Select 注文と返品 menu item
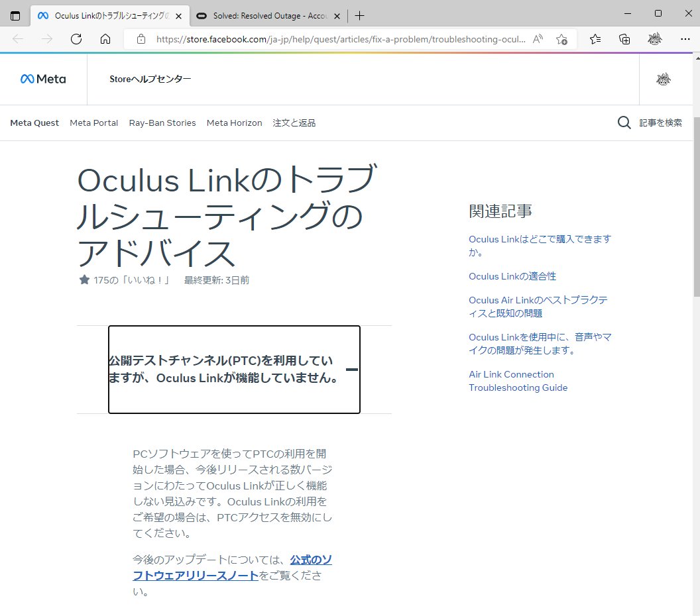 tap(294, 123)
